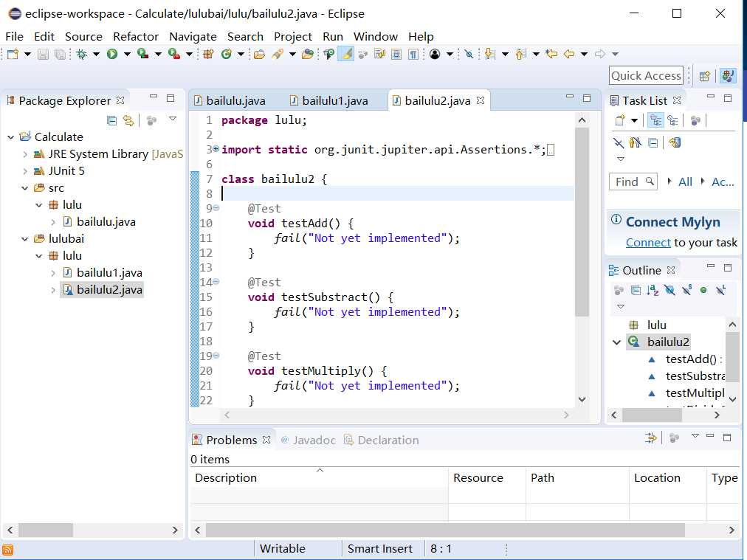Click the green Run button
The image size is (747, 560).
point(112,54)
